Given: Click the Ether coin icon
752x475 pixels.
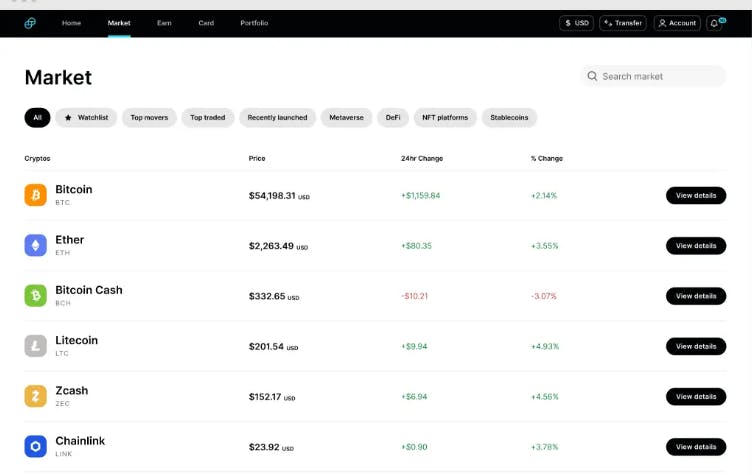Looking at the screenshot, I should tap(35, 245).
